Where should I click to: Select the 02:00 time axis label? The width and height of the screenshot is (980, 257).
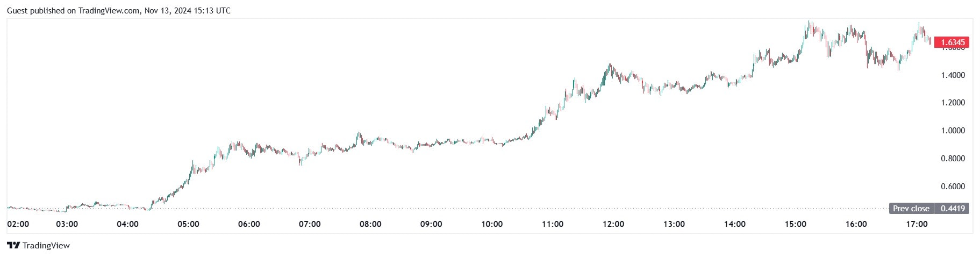pyautogui.click(x=19, y=224)
